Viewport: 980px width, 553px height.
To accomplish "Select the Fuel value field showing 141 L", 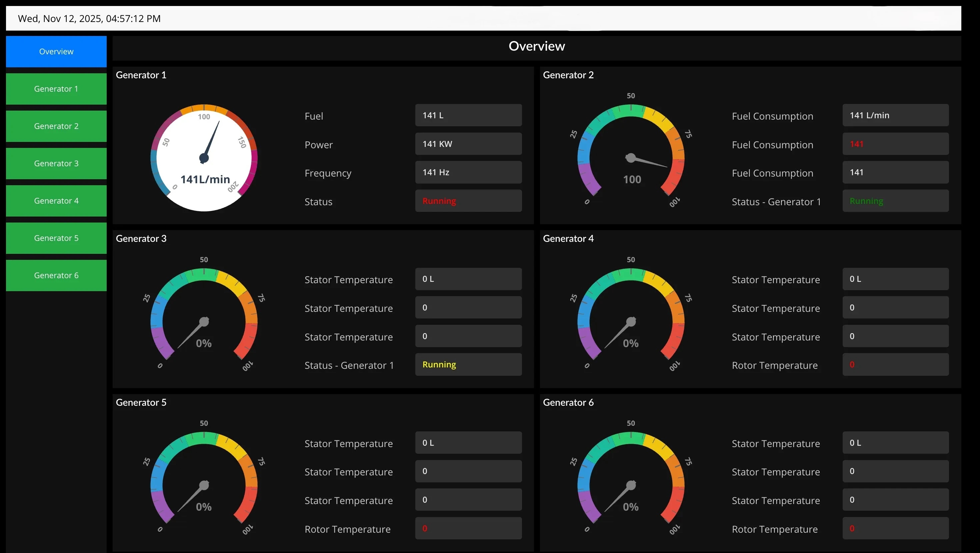I will pos(468,115).
